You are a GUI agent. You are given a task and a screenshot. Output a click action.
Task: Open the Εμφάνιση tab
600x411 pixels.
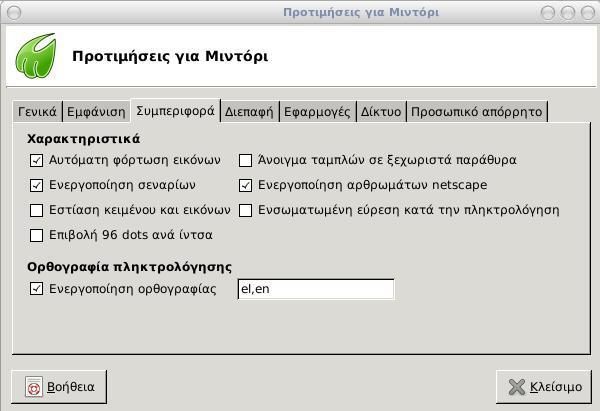pyautogui.click(x=97, y=112)
